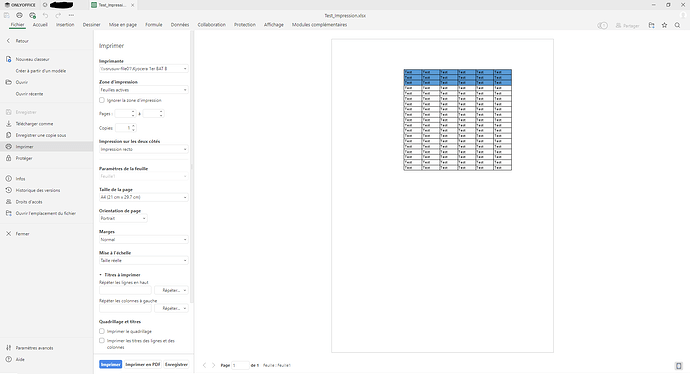Screen dimensions: 690x374
Task: Open Taille de la page A4 dropdown
Action: tap(143, 197)
